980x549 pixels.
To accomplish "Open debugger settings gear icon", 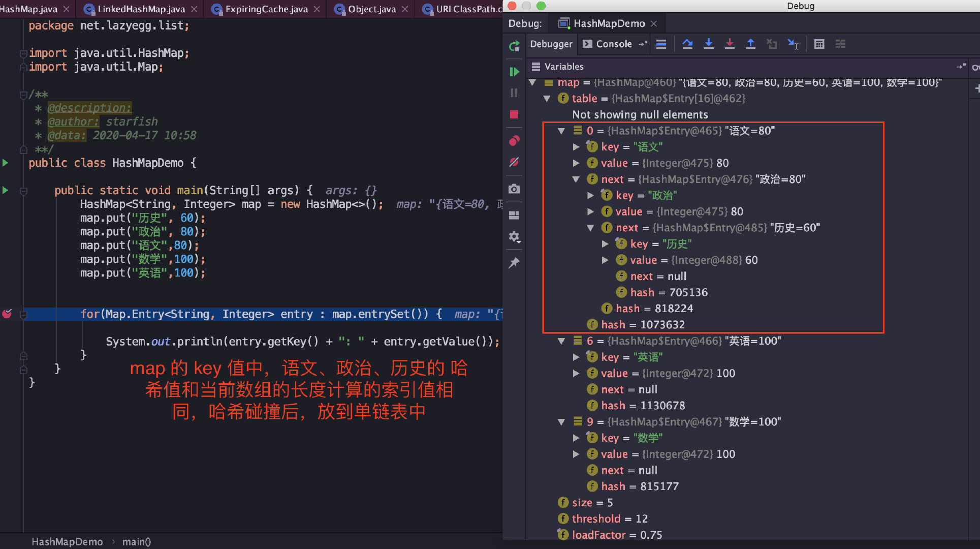I will click(514, 237).
